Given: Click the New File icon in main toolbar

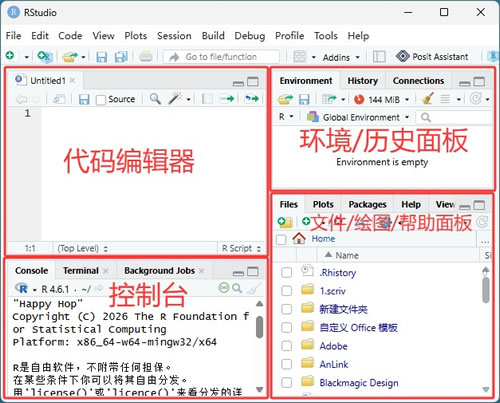Looking at the screenshot, I should click(10, 56).
